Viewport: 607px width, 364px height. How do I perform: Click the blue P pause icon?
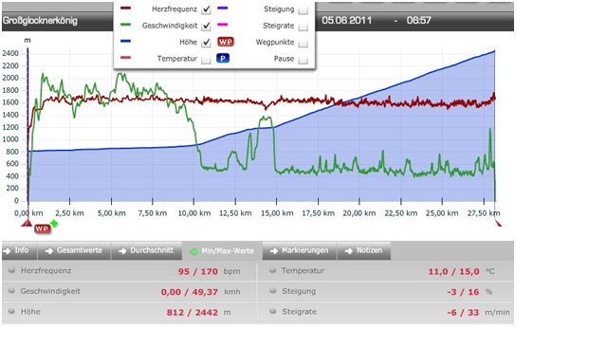[223, 59]
